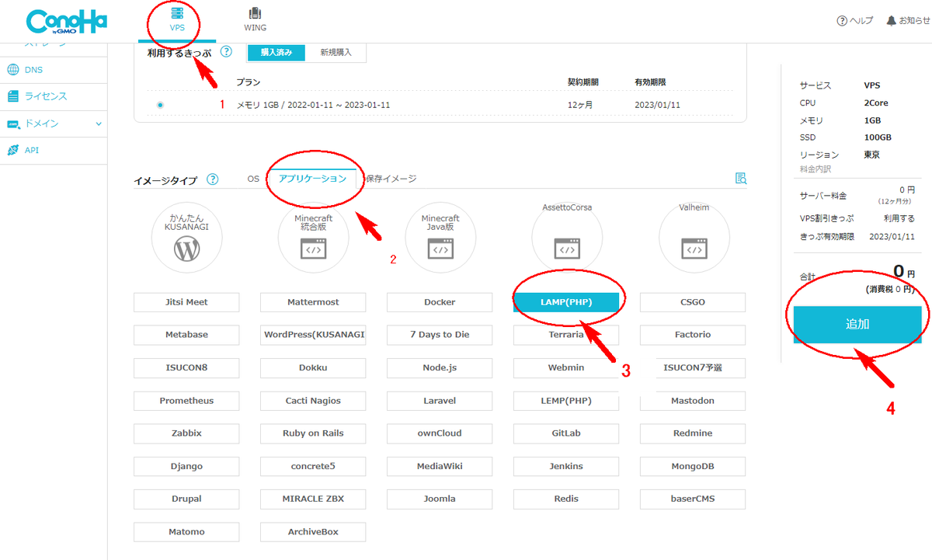Select the CSGO application
The image size is (932, 560).
tap(693, 302)
